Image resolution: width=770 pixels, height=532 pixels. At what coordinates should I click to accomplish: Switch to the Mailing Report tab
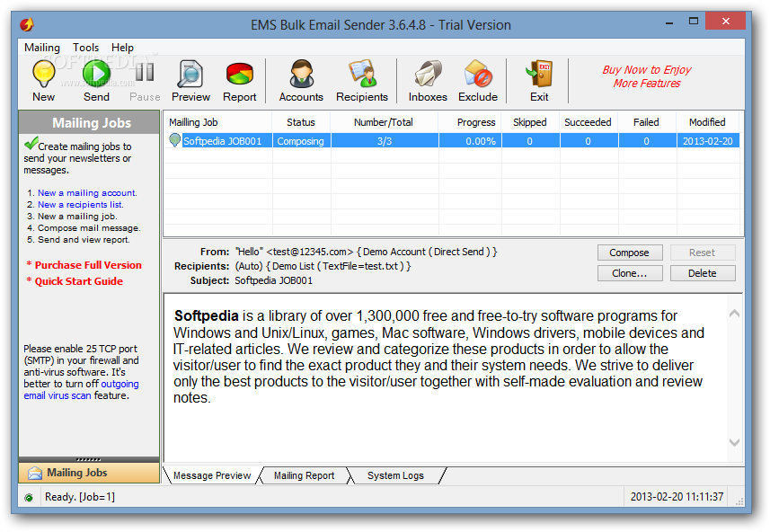pyautogui.click(x=304, y=475)
